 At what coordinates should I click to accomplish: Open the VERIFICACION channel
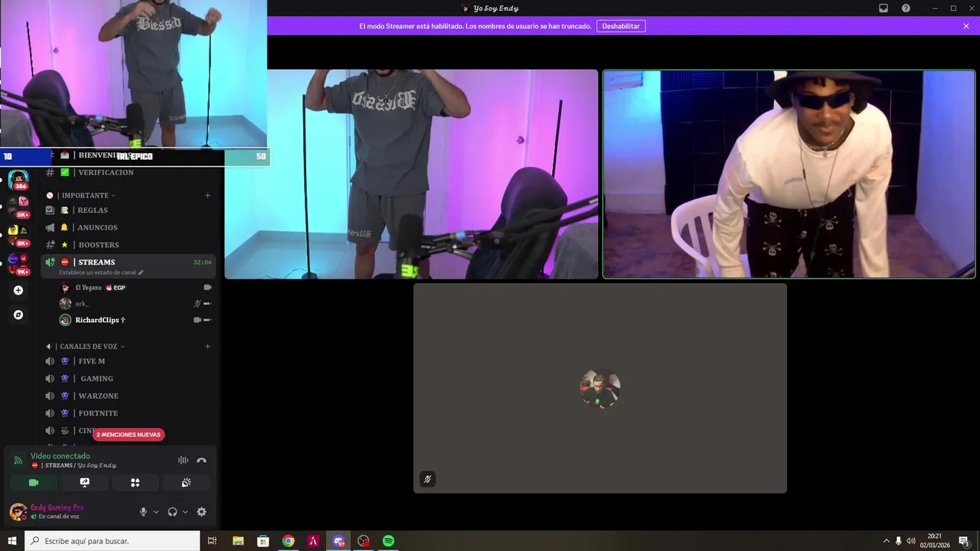point(128,172)
